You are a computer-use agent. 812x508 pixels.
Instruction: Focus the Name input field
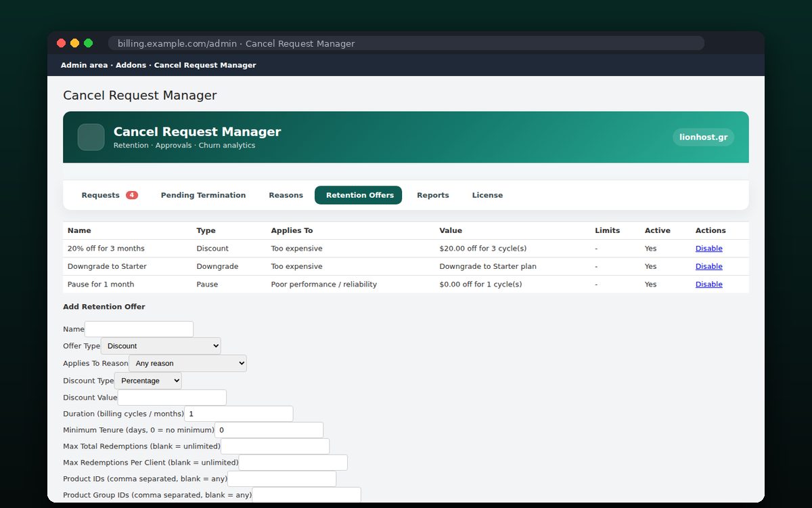[x=139, y=329]
